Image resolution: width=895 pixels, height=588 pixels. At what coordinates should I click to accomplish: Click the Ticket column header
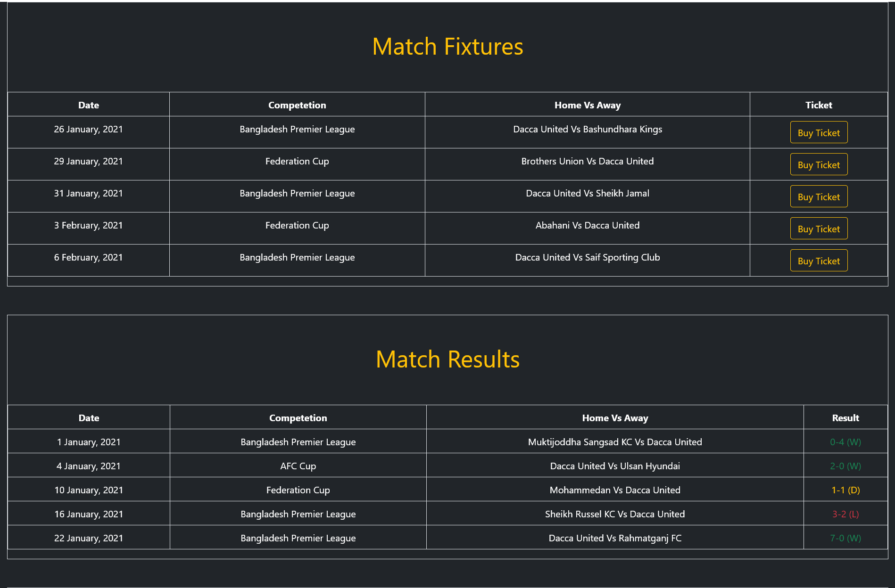pos(819,105)
